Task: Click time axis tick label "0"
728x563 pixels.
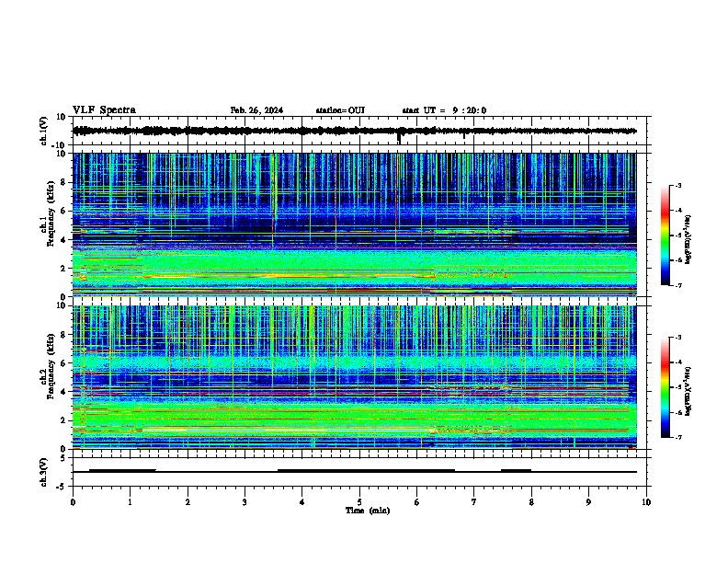Action: tap(73, 502)
